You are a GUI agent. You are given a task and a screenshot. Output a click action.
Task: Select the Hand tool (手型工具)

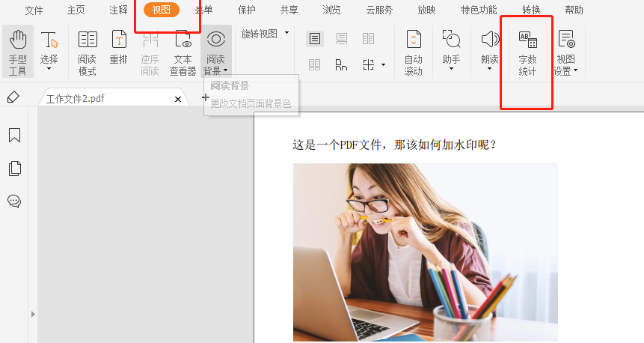tap(18, 52)
